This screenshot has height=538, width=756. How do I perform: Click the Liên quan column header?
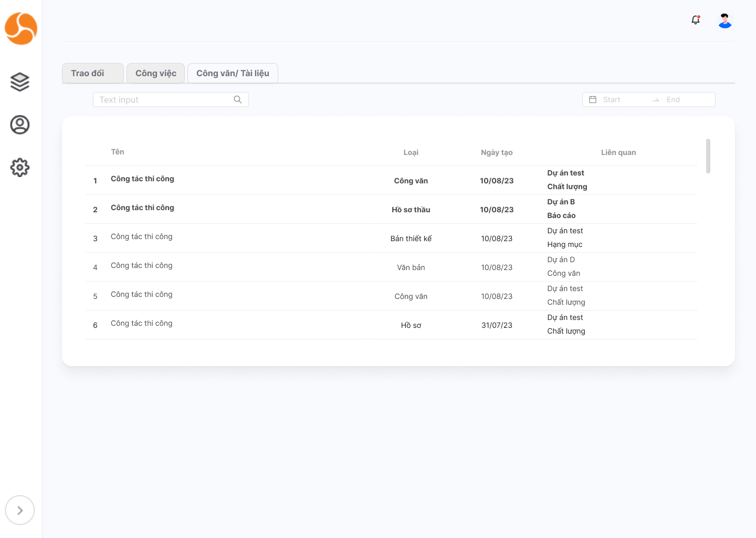(618, 152)
